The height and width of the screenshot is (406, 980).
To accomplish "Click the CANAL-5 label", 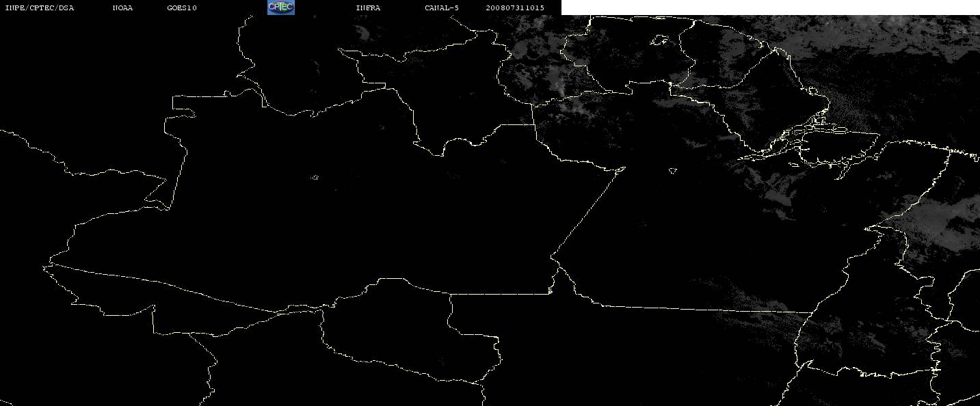I will pos(442,8).
